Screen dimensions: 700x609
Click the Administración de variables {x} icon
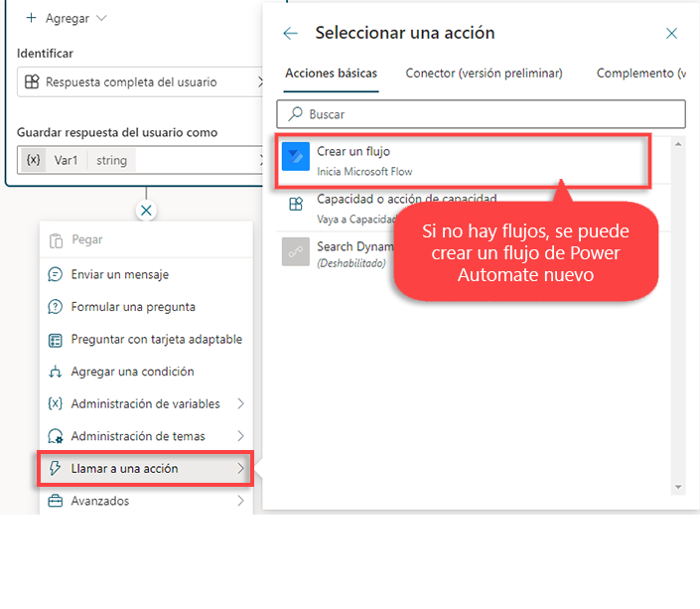[x=55, y=404]
